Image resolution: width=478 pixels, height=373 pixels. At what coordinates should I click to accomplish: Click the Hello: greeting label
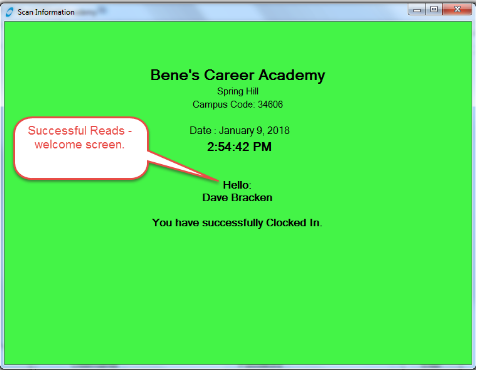coord(237,185)
